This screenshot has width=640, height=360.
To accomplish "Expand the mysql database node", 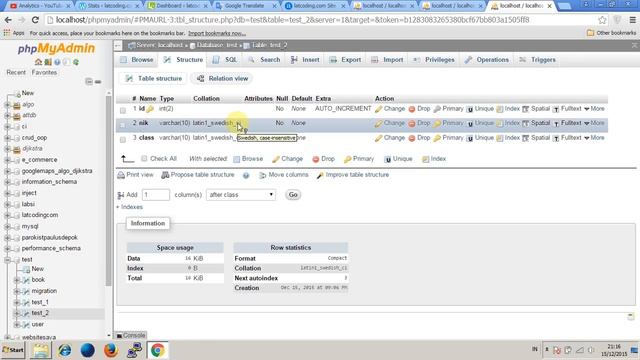I will click(7, 226).
